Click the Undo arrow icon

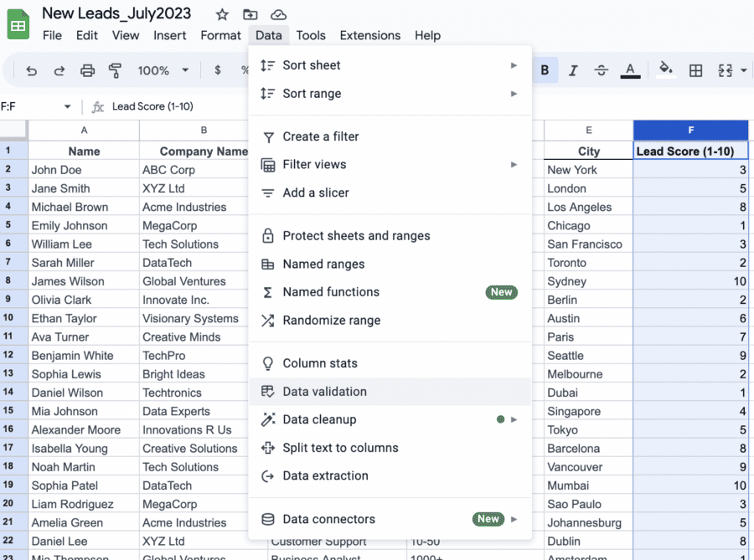[x=32, y=70]
